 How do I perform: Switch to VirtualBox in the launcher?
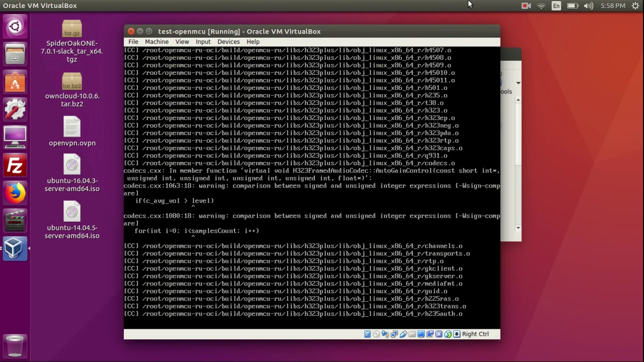15,248
